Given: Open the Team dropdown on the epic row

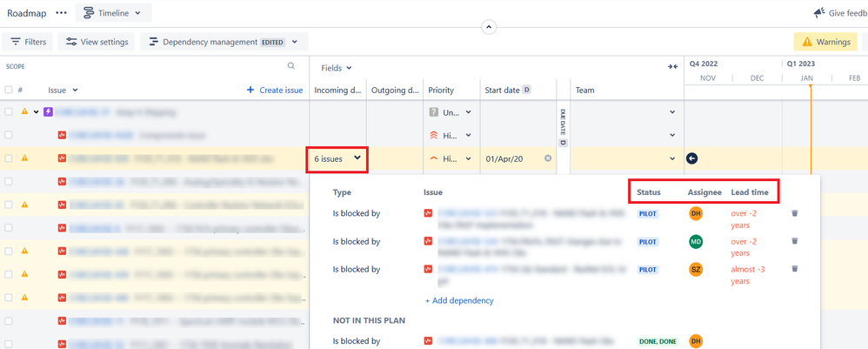Looking at the screenshot, I should click(672, 112).
